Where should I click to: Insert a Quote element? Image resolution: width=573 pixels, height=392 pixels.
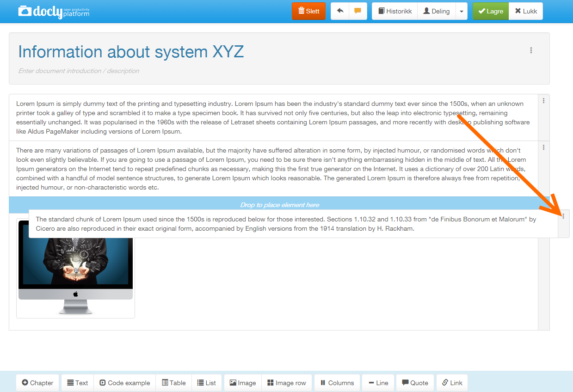415,383
